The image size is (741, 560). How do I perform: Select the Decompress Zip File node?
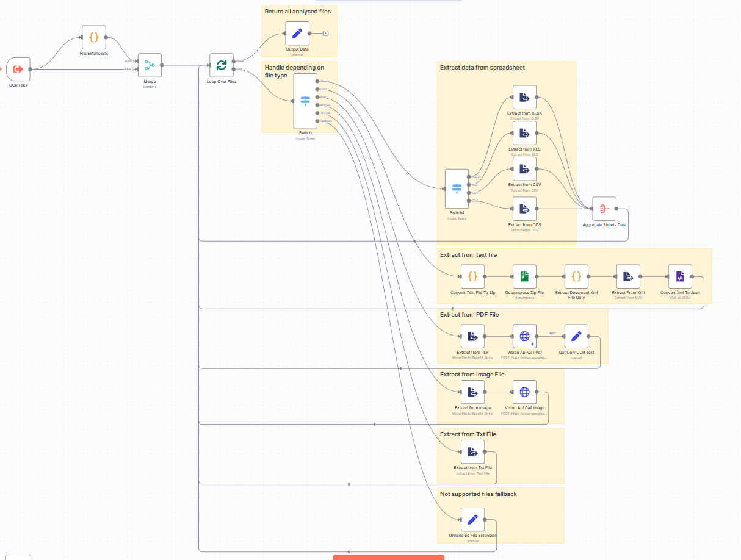tap(524, 276)
